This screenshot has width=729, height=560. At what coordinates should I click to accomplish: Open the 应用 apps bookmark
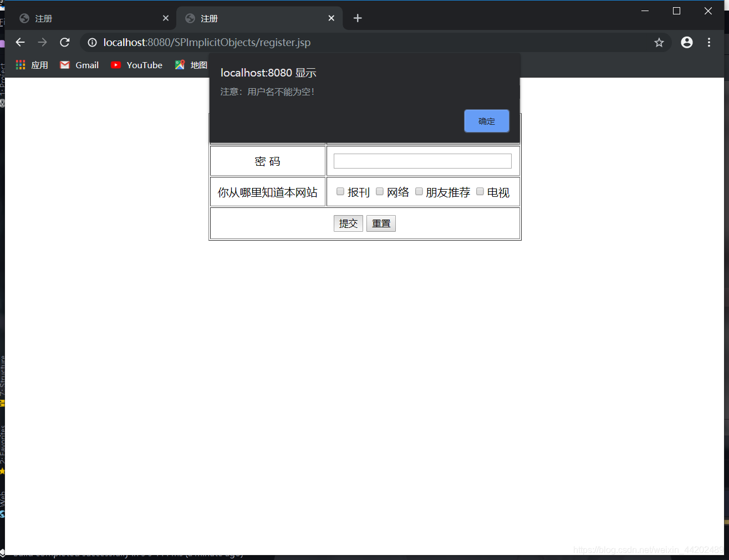pos(32,65)
